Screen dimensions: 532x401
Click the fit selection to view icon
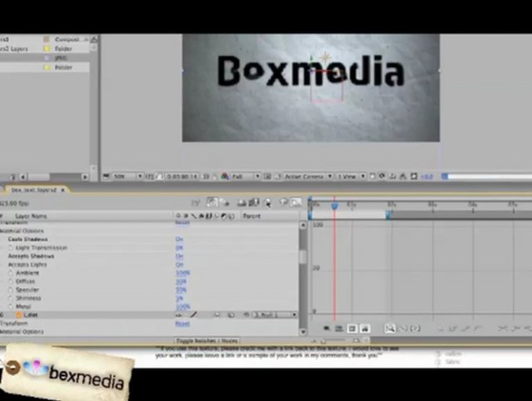[x=403, y=328]
